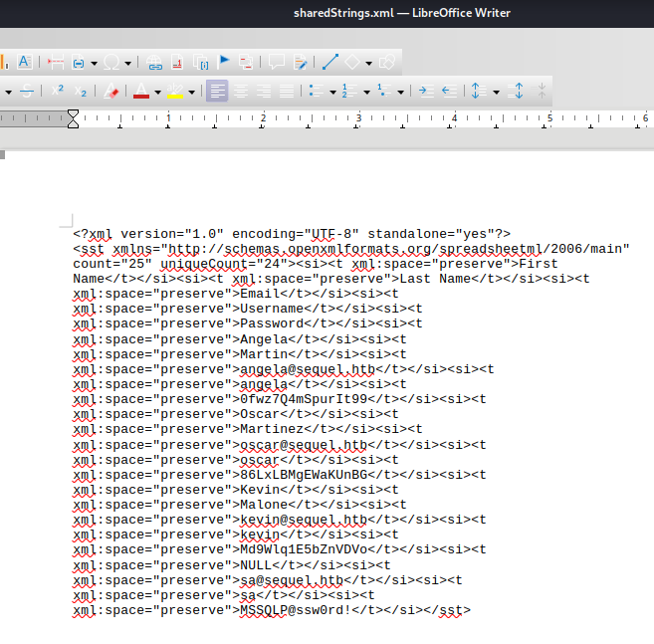The width and height of the screenshot is (654, 644).
Task: Open the basic shapes dropdown arrow
Action: [368, 63]
